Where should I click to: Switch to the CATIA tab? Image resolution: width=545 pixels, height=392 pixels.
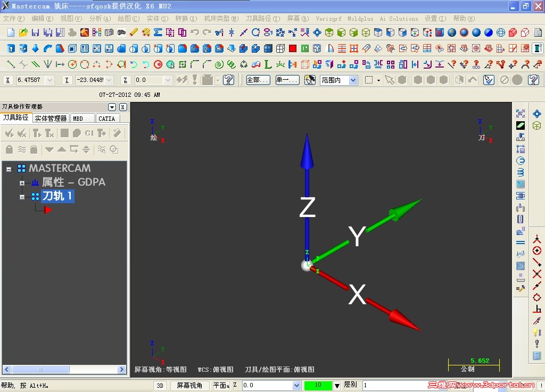coord(106,119)
